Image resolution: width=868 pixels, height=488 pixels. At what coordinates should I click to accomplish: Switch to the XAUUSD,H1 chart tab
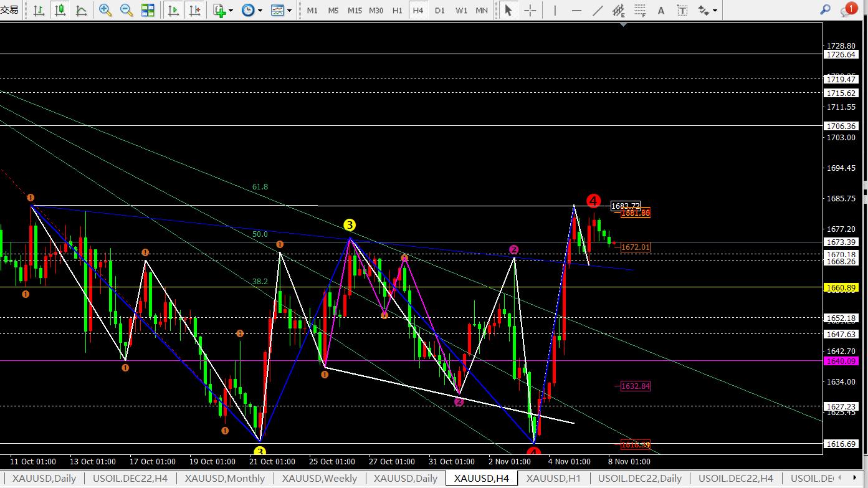click(x=553, y=479)
